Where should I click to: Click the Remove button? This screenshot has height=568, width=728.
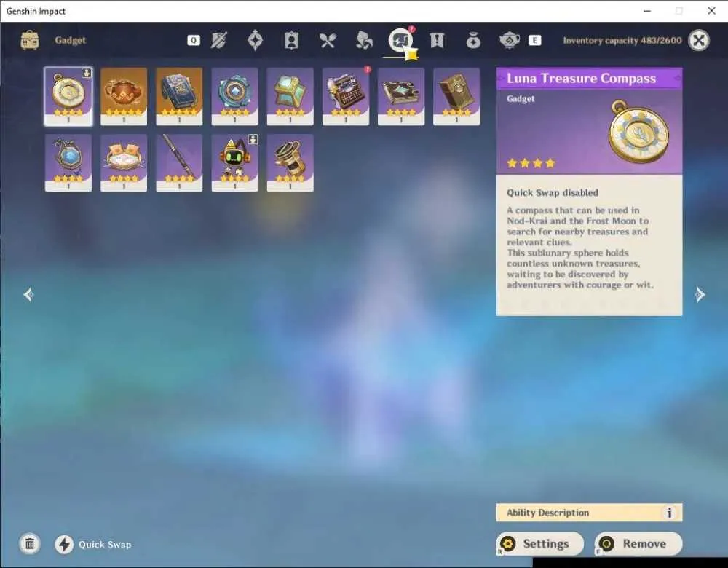[638, 543]
